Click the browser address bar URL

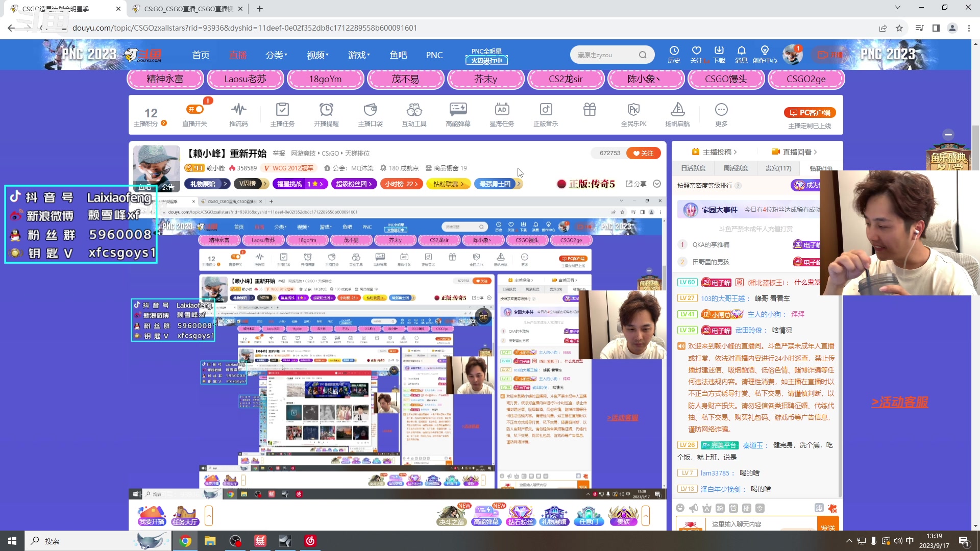244,28
